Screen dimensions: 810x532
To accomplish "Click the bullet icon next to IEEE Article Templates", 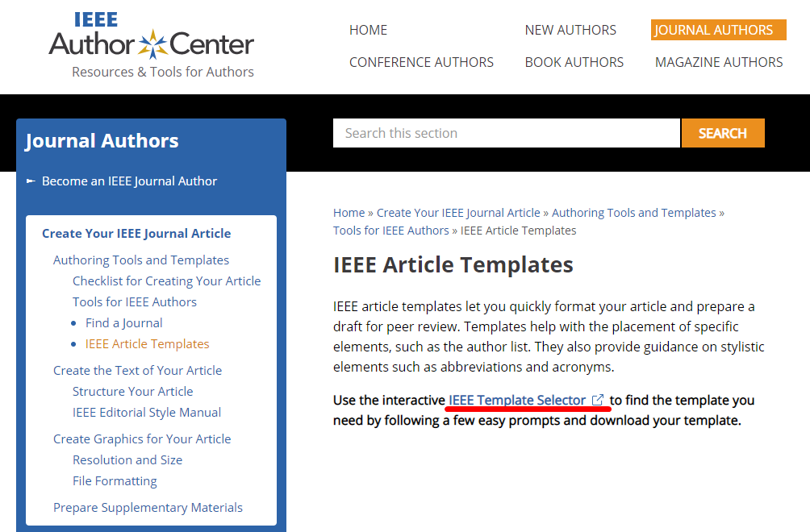I will 73,343.
